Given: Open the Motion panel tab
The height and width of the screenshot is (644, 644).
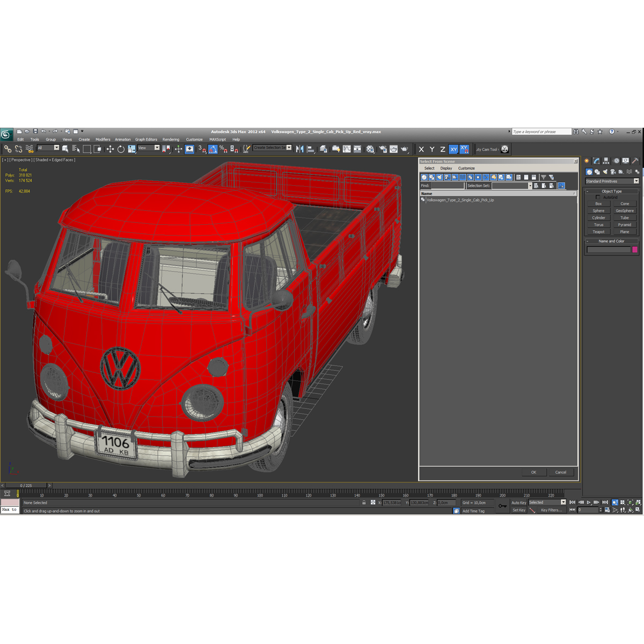Looking at the screenshot, I should [x=616, y=160].
